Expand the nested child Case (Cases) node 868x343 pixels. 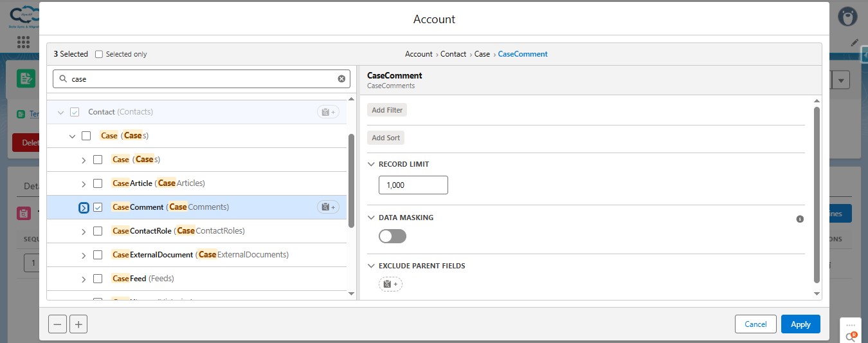click(x=84, y=160)
